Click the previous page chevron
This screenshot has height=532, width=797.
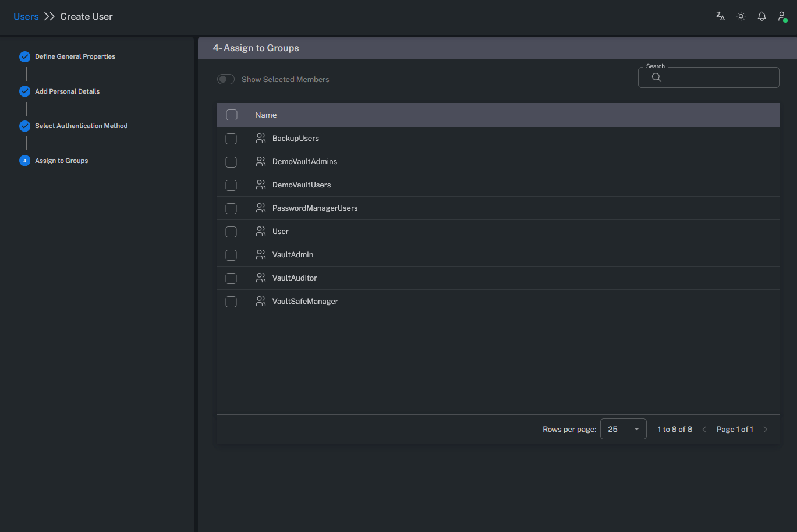704,429
